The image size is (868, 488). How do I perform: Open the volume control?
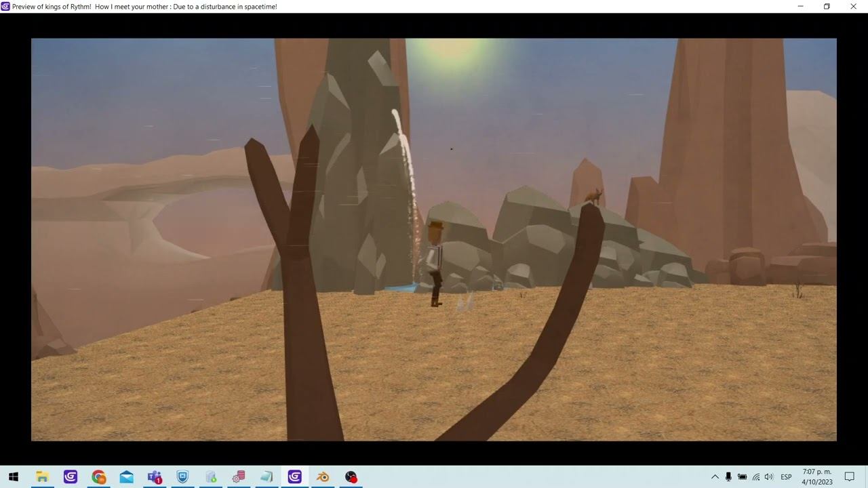pyautogui.click(x=769, y=476)
